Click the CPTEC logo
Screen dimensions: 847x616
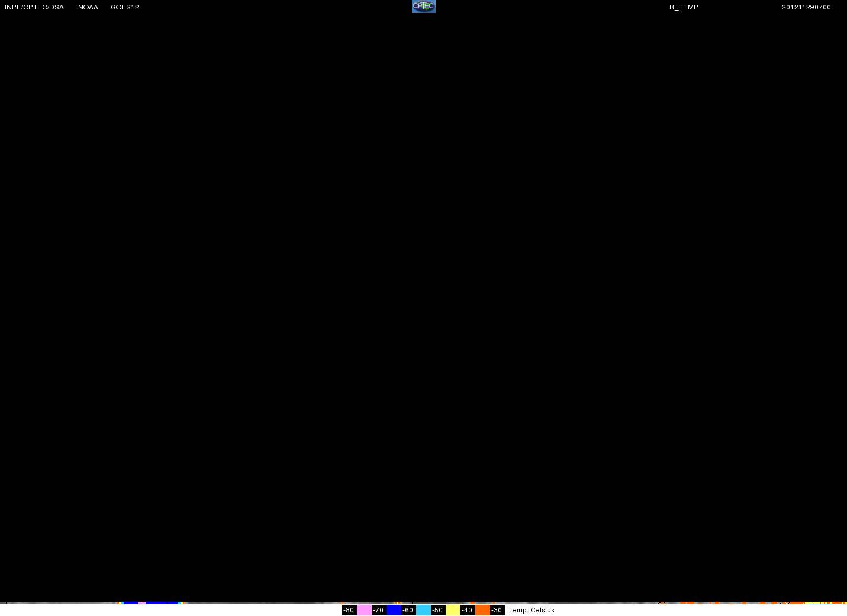pyautogui.click(x=424, y=7)
